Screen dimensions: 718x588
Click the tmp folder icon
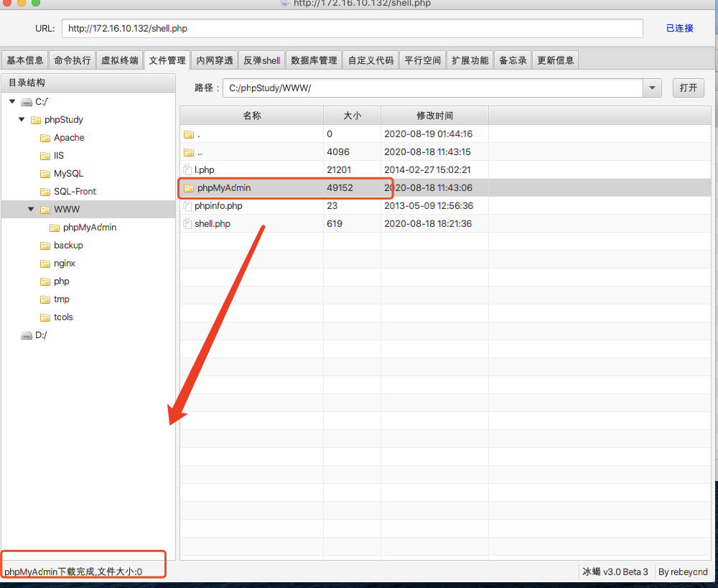(45, 299)
